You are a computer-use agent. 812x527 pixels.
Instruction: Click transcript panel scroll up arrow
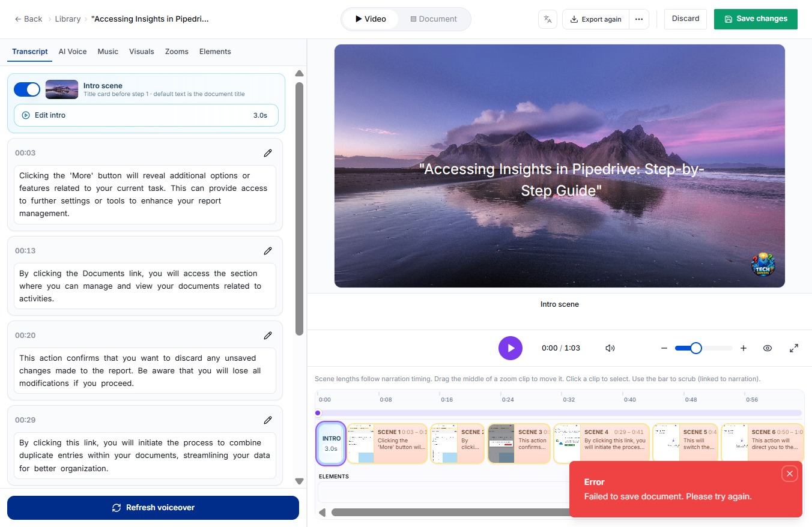299,73
